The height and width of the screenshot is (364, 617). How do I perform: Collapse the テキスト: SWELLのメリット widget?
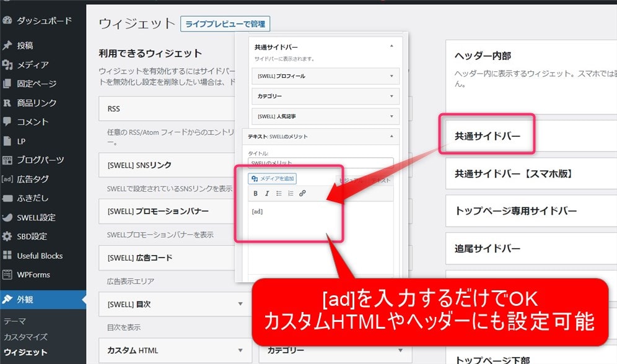click(392, 136)
